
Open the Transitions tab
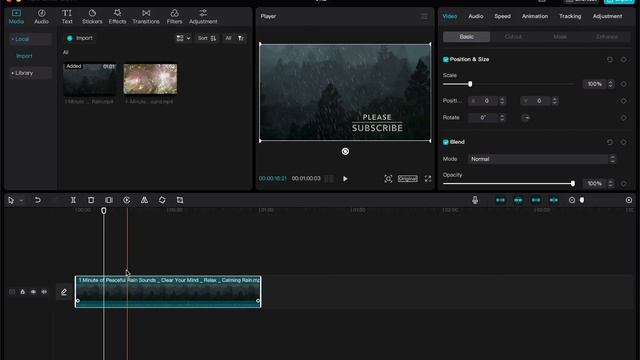pyautogui.click(x=146, y=17)
